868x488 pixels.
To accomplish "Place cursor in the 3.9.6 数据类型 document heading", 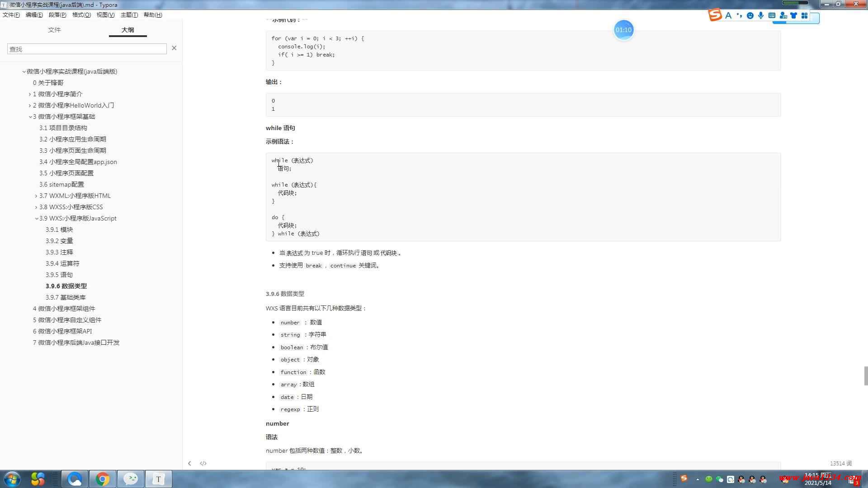I will point(285,294).
